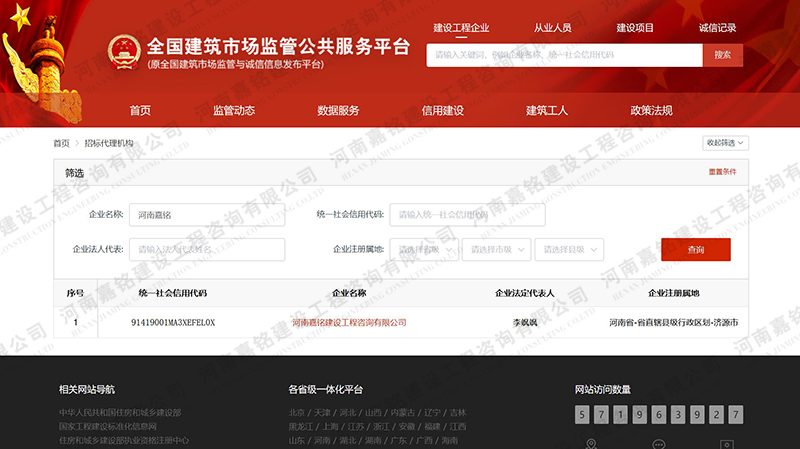Select the 诚信记录 search tab
Viewport: 800px width, 449px height.
[717, 28]
